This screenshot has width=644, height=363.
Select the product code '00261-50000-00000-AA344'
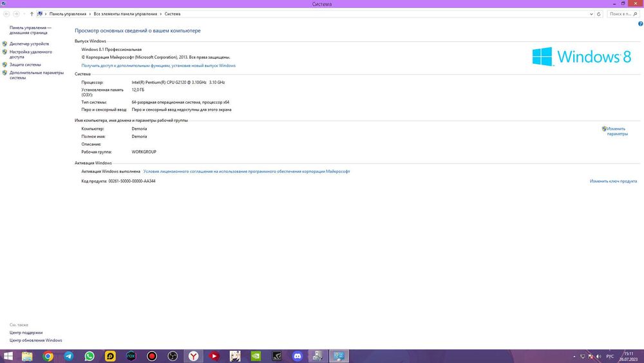132,181
